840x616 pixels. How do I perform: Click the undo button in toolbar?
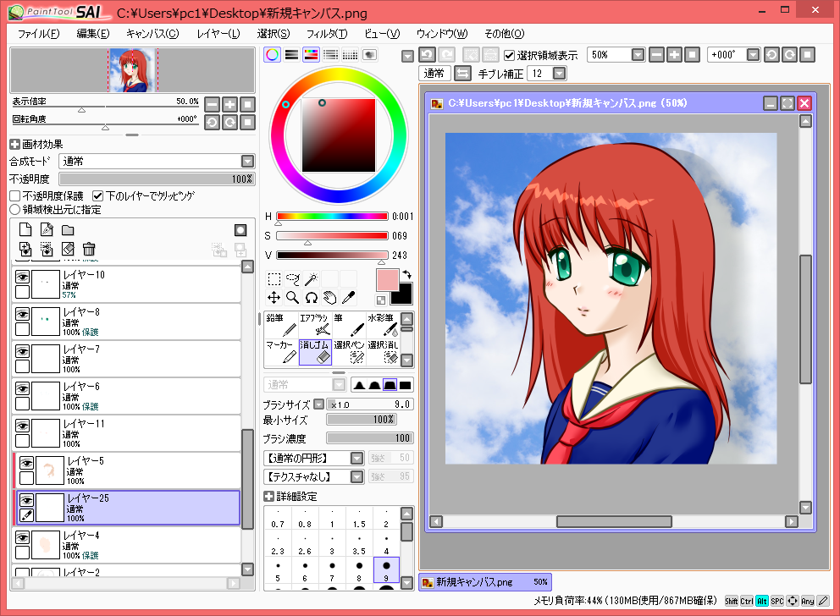click(x=427, y=55)
